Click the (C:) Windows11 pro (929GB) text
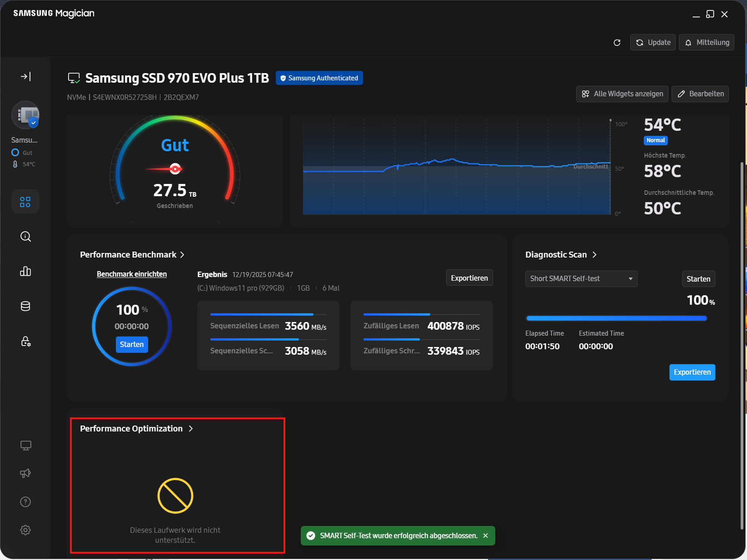This screenshot has width=747, height=560. [x=241, y=288]
